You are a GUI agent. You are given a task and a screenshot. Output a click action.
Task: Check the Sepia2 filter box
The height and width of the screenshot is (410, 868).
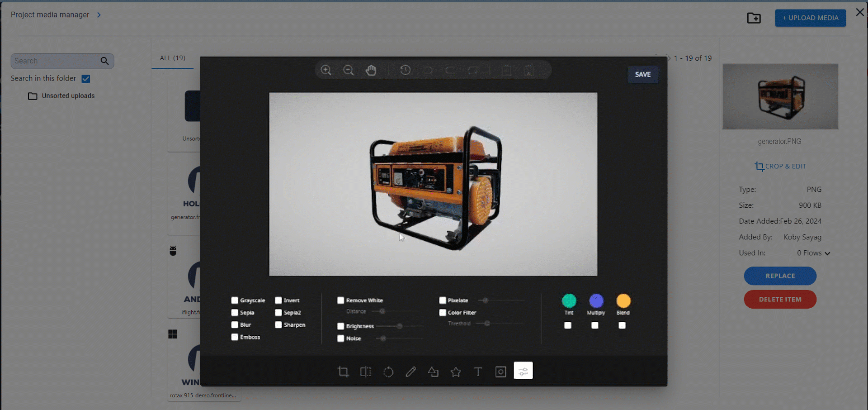tap(278, 312)
